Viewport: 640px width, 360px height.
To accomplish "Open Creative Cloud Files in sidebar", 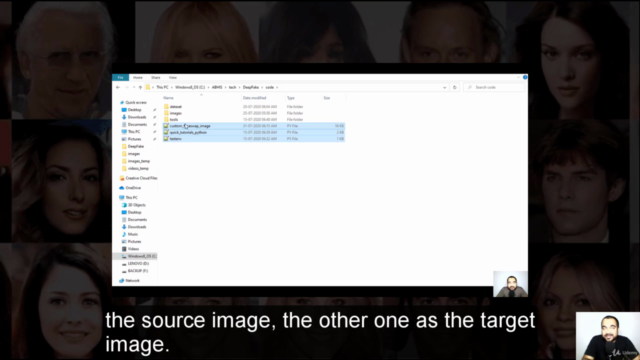I will [x=141, y=178].
